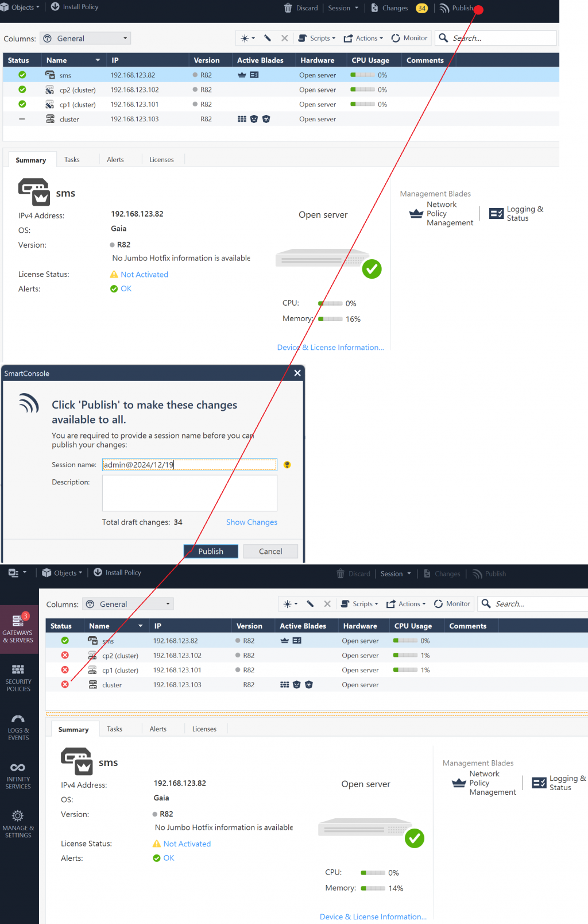Click Monitor in the window with 34 changes
This screenshot has width=588, height=924.
click(x=409, y=38)
